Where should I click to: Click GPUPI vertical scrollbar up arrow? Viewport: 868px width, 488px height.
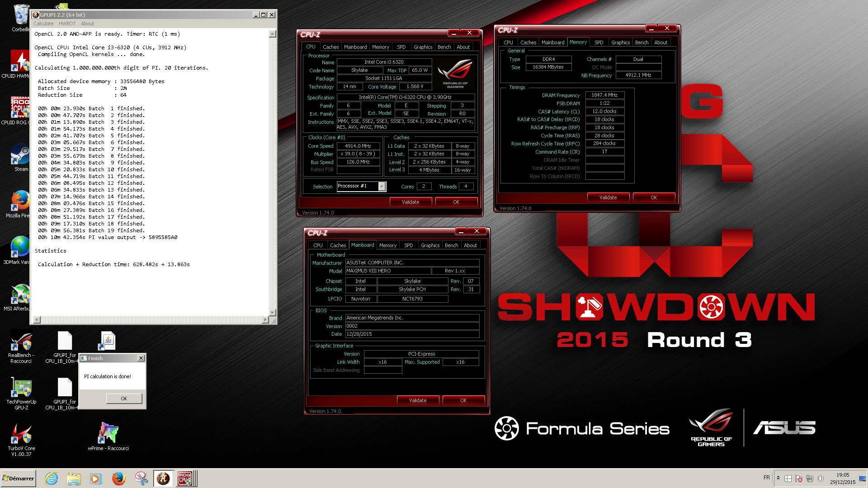272,34
